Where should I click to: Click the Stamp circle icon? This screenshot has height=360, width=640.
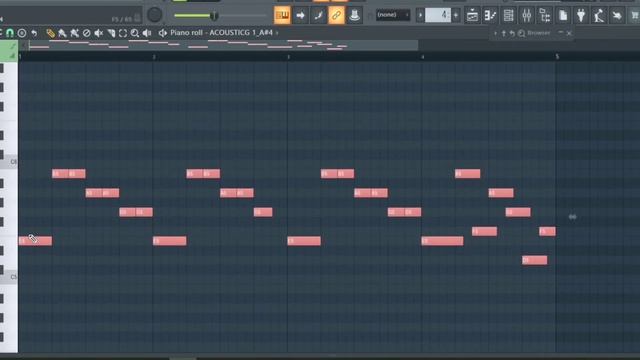[x=22, y=33]
